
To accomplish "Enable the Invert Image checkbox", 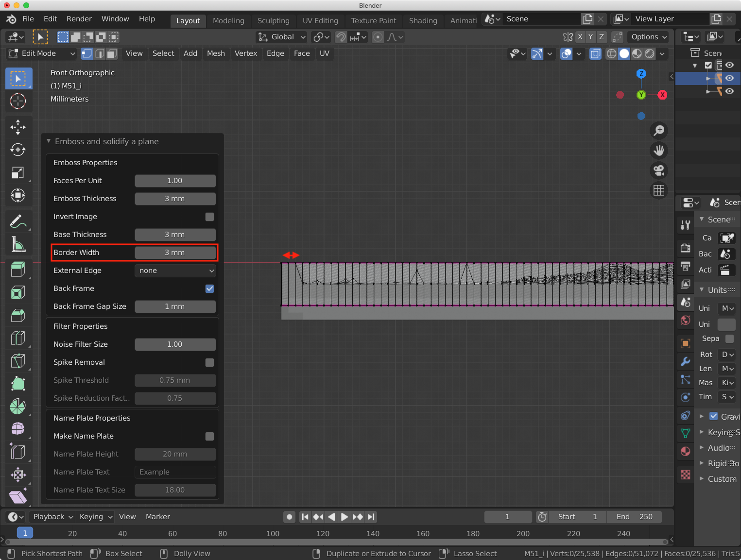I will pyautogui.click(x=209, y=217).
